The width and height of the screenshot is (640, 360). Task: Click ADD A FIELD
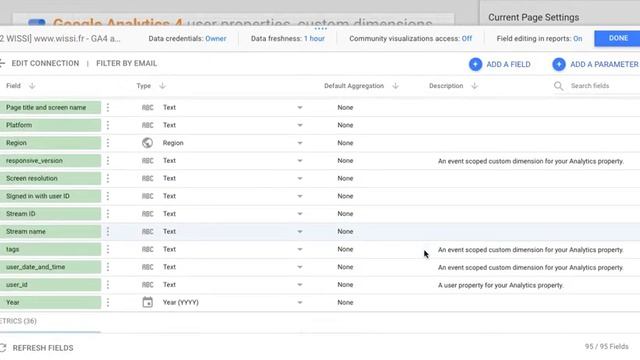[x=508, y=64]
